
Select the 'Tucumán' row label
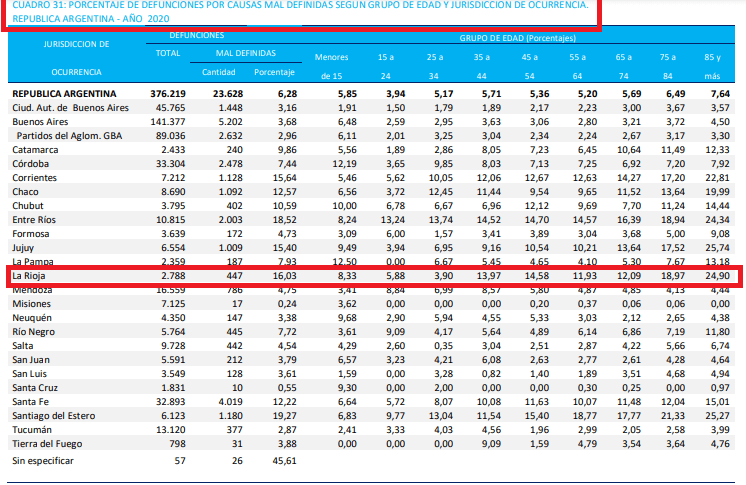coord(32,430)
